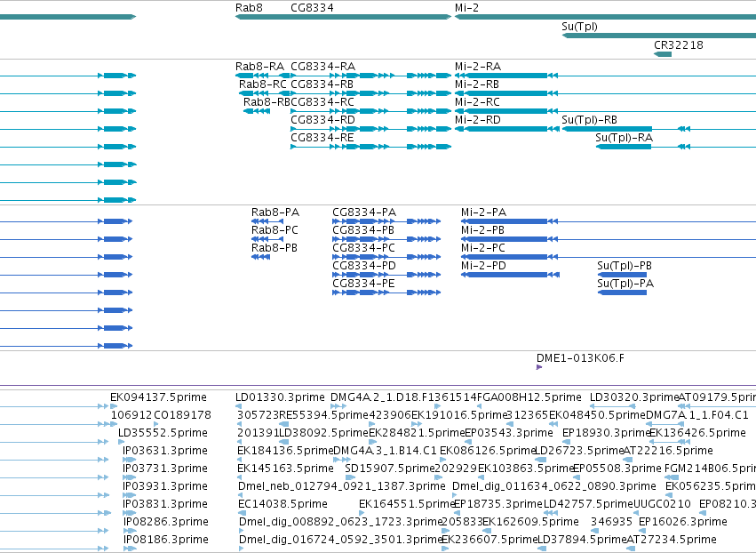Click the Su(Tpl)-RA transcript label
Screen dimensions: 756x553
[624, 138]
